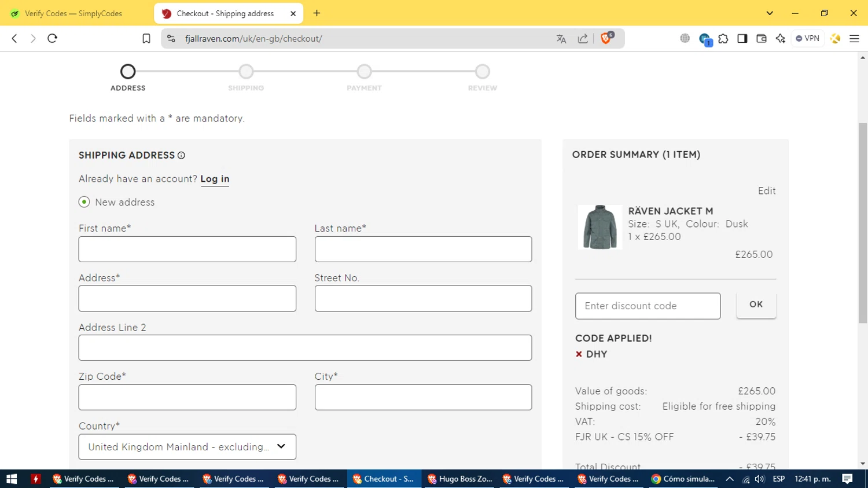Click the VPN button
Screen dimensions: 868x488
click(x=808, y=39)
